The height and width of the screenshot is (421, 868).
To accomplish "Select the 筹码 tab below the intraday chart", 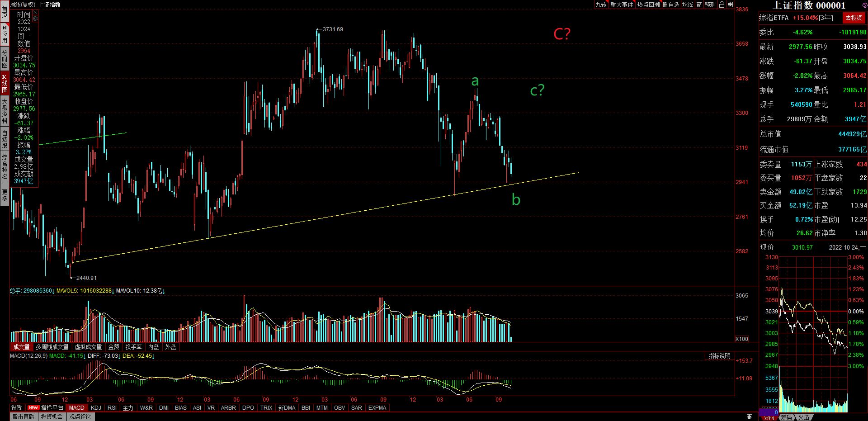I will (x=787, y=417).
